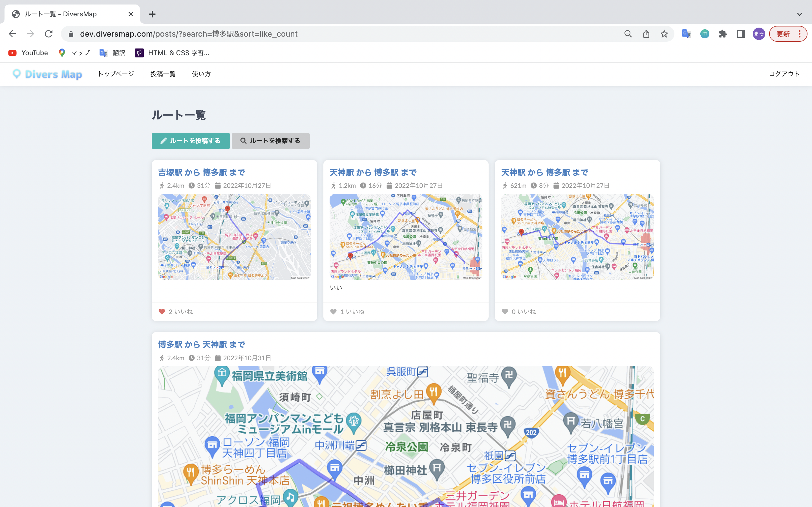Toggle the reading list side panel icon
The height and width of the screenshot is (507, 812).
(x=741, y=34)
